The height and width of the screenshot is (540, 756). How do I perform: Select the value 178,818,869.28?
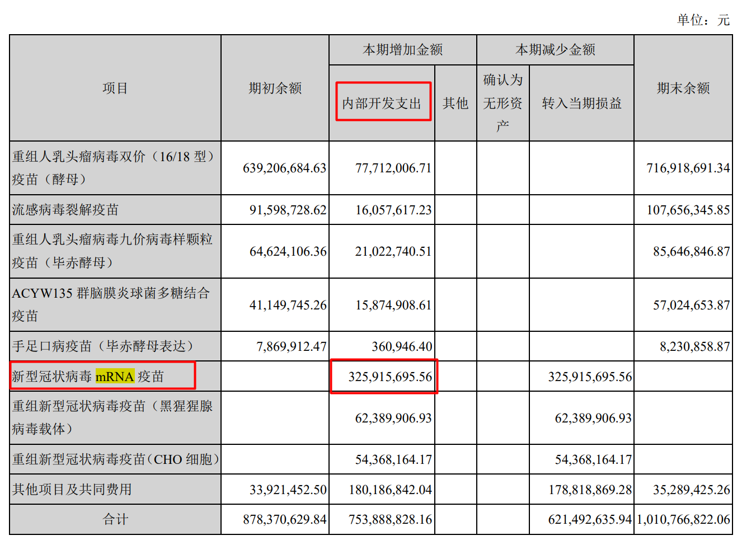(x=590, y=490)
